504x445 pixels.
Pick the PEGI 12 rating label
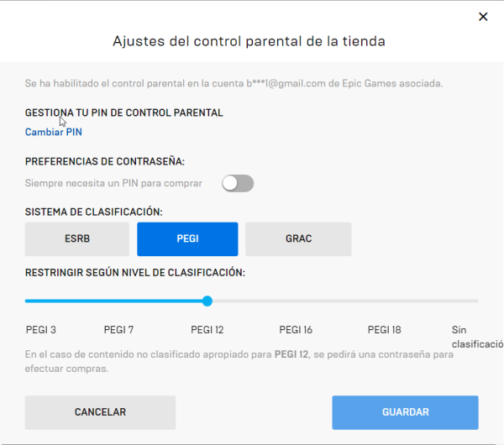[207, 330]
